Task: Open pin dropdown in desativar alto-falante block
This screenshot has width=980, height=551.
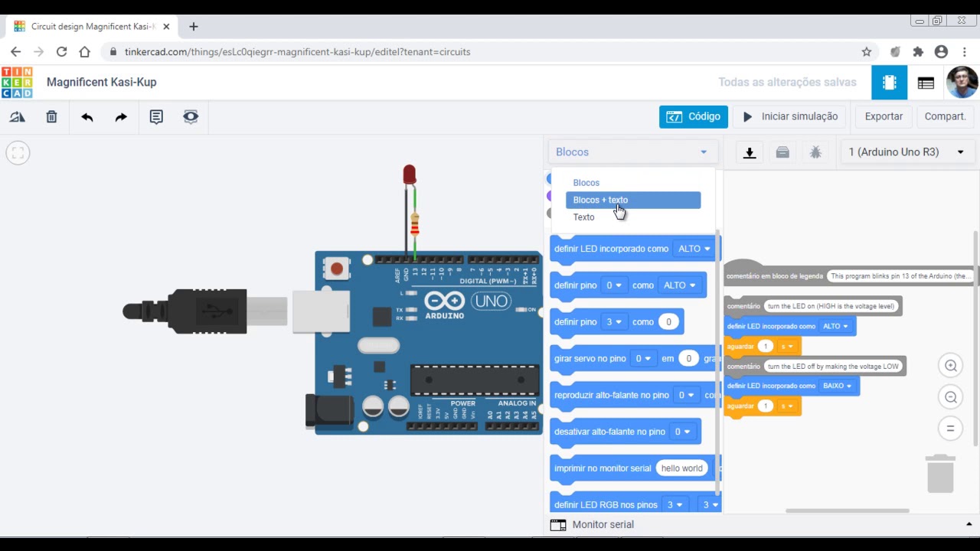Action: (682, 432)
